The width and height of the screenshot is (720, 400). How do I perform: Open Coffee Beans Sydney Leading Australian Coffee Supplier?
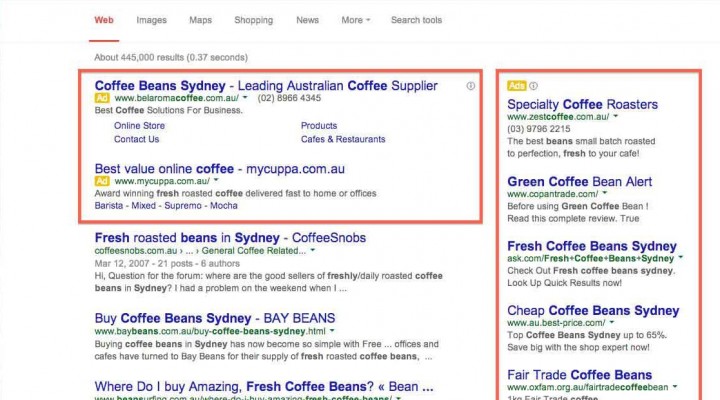point(266,86)
